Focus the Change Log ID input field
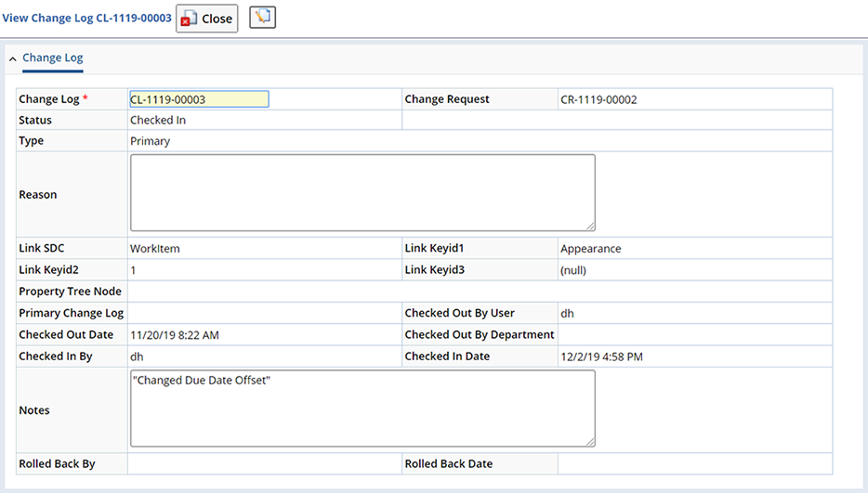The image size is (868, 493). pos(199,99)
